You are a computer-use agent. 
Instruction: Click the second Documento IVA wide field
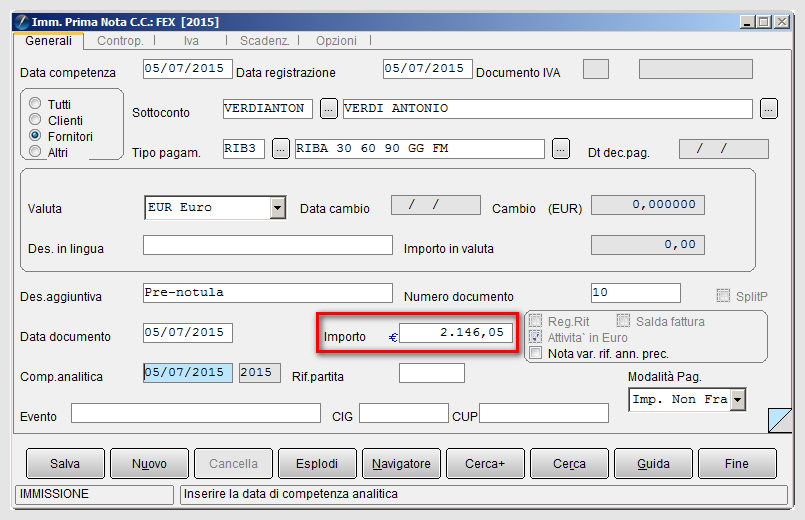click(x=696, y=69)
